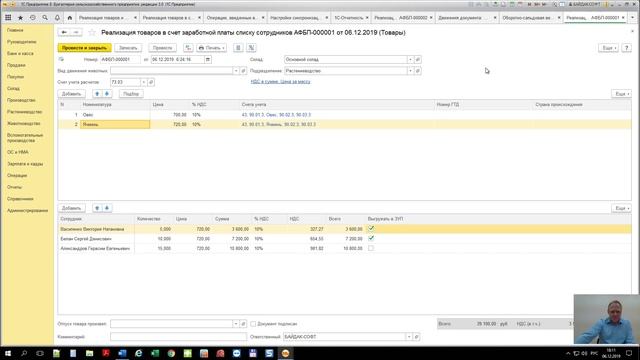Move employee row up arrow
This screenshot has height=360, width=640.
[97, 208]
